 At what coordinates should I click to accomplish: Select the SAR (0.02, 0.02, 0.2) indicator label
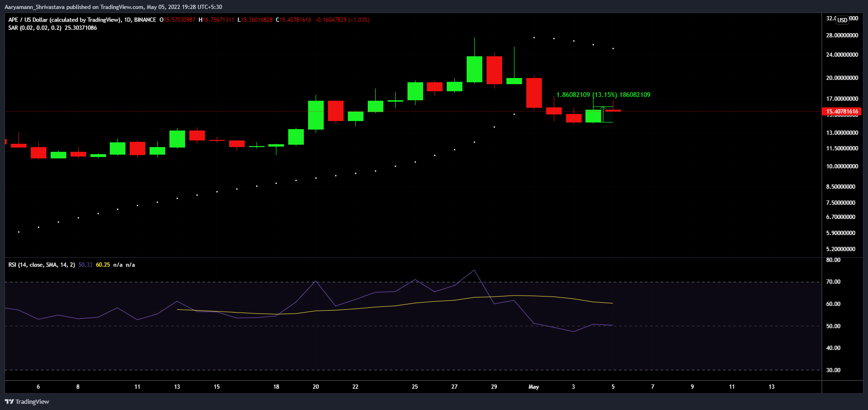[x=35, y=28]
